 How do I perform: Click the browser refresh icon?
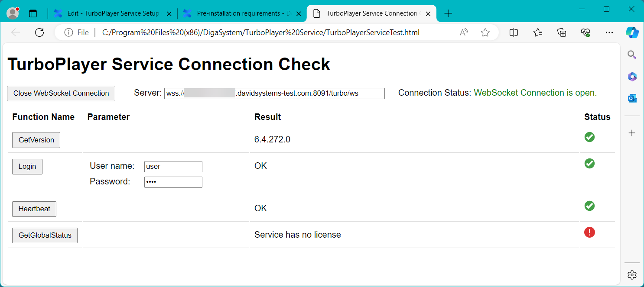point(39,32)
